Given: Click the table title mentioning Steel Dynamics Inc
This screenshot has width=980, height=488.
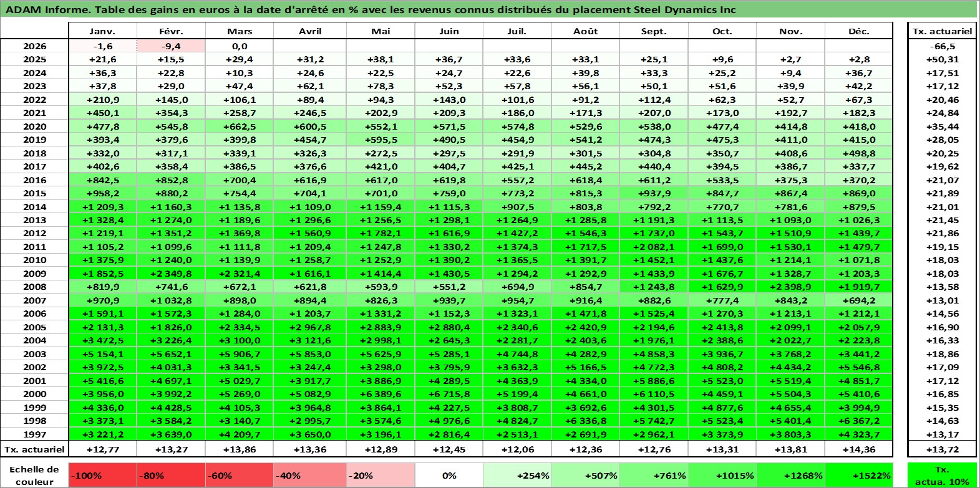Looking at the screenshot, I should 371,9.
